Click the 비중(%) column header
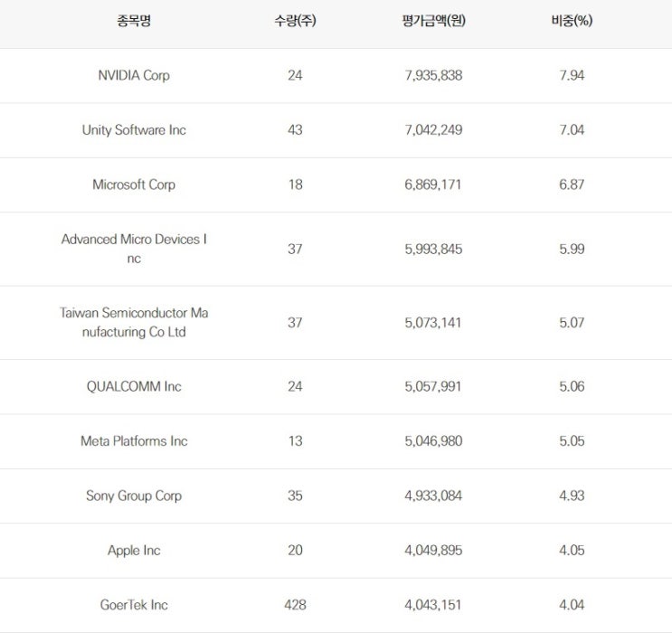 click(x=572, y=21)
